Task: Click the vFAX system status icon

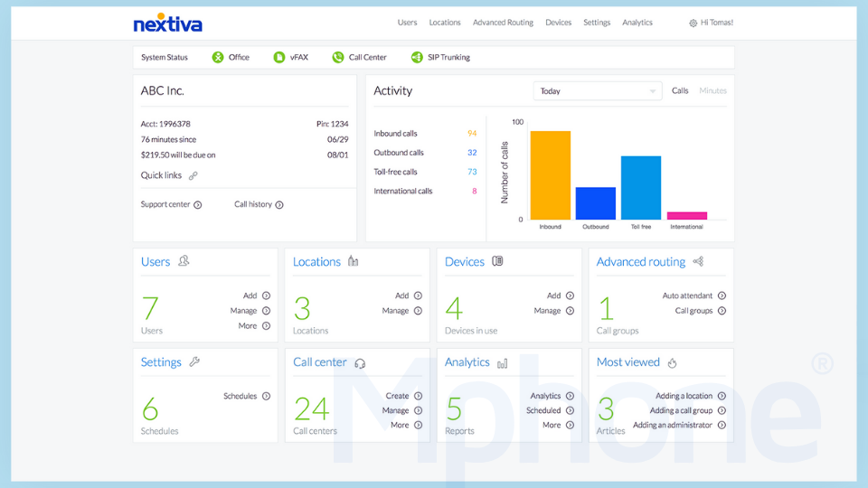Action: point(279,57)
